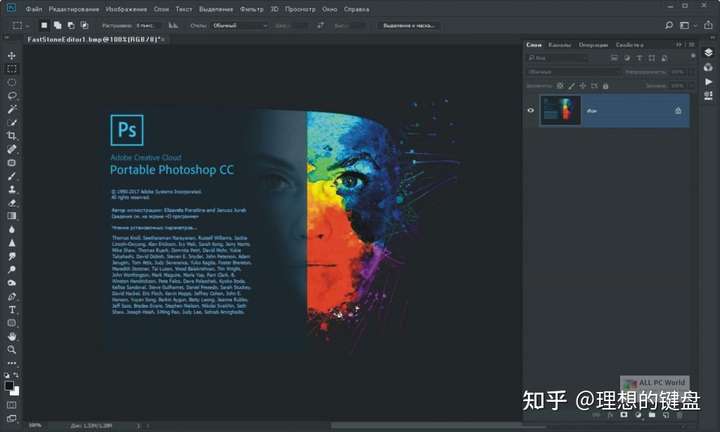
Task: Switch to the Каналы panel tab
Action: (x=560, y=45)
